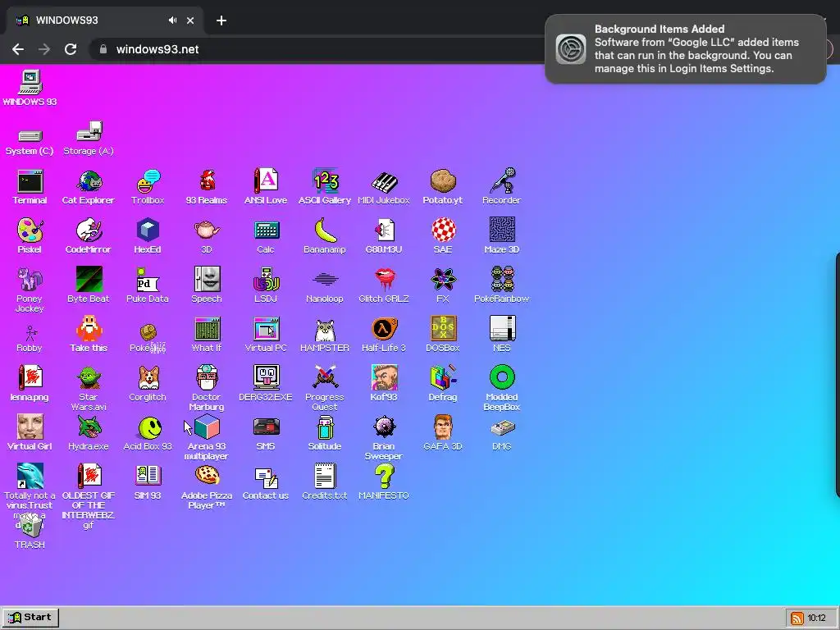Launch the DMG handheld icon
The image size is (840, 630).
click(501, 428)
